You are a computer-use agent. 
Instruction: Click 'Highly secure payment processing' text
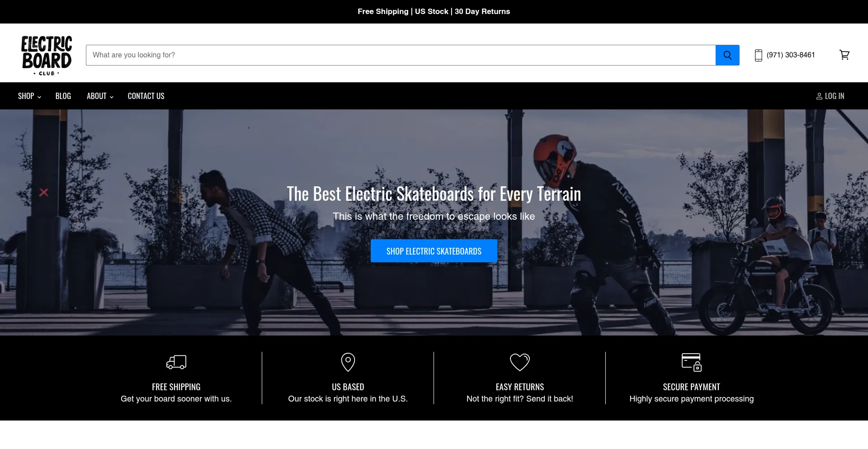pos(692,399)
